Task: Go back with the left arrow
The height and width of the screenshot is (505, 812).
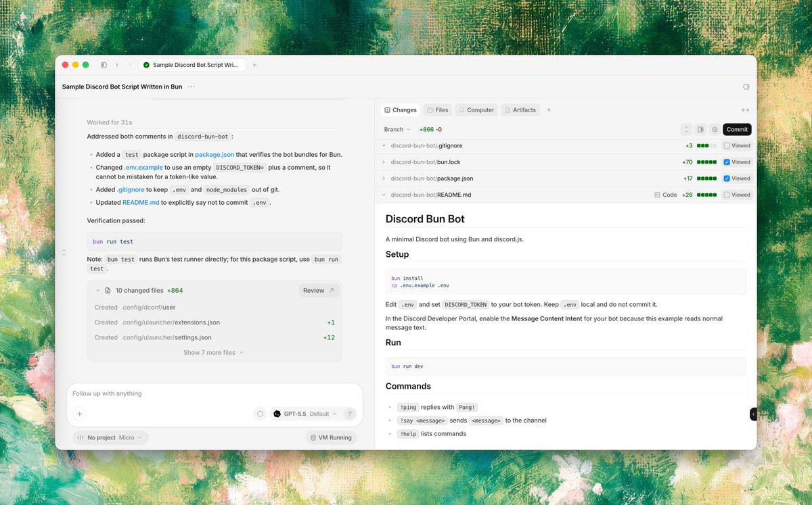Action: click(116, 65)
